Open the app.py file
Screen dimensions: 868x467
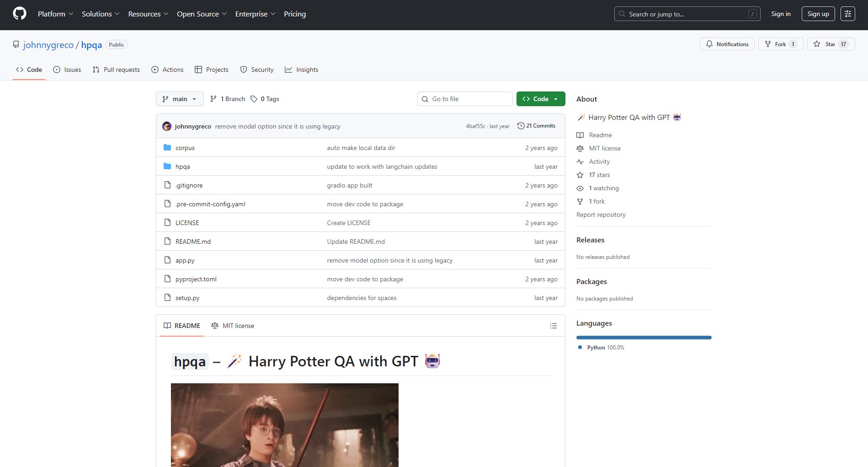click(185, 260)
